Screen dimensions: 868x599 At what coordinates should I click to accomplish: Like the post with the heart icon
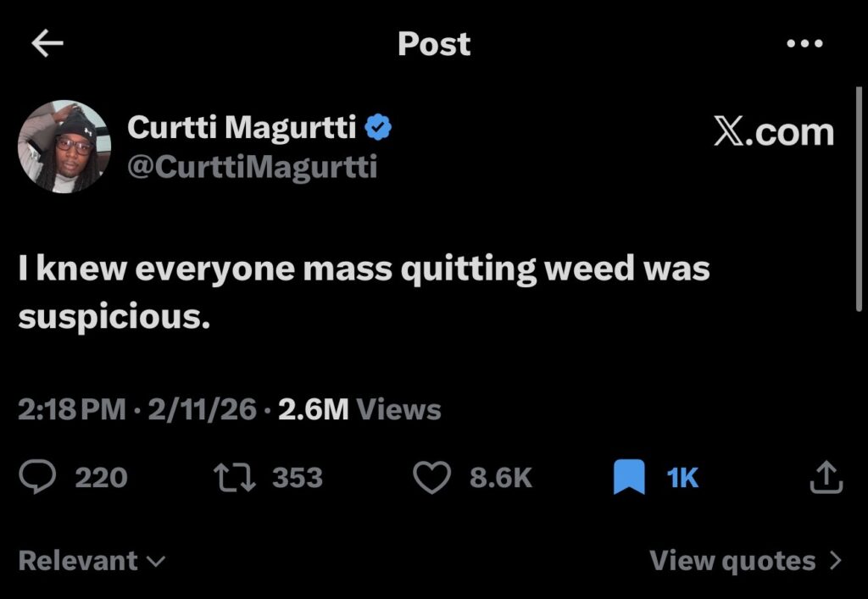coord(431,478)
